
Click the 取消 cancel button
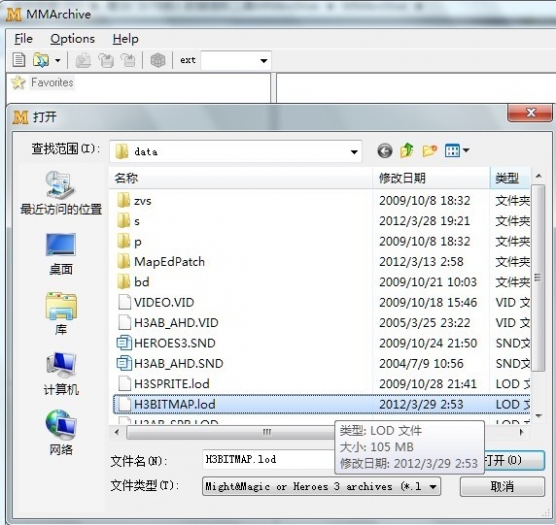pos(502,486)
